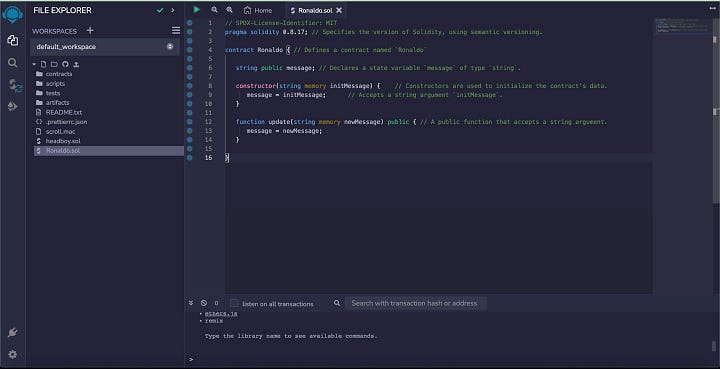This screenshot has width=720, height=369.
Task: Click the upload files icon
Action: (76, 64)
